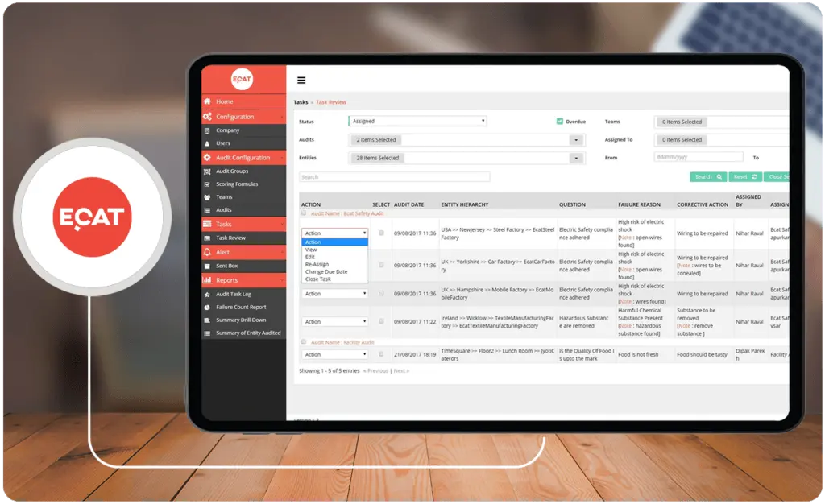The image size is (825, 504).
Task: Click the Close button next to Reset
Action: tap(777, 176)
